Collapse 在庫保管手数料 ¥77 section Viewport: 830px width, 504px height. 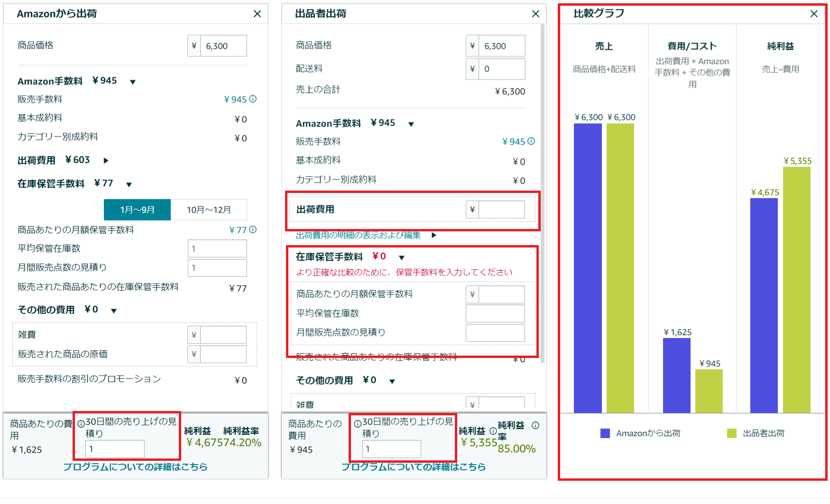click(x=129, y=184)
